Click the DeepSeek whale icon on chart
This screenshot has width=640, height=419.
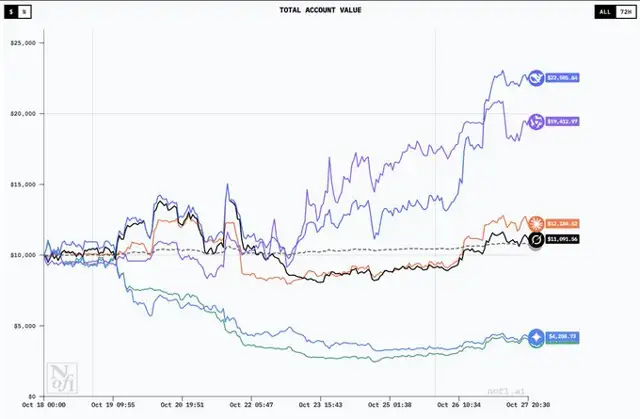536,78
